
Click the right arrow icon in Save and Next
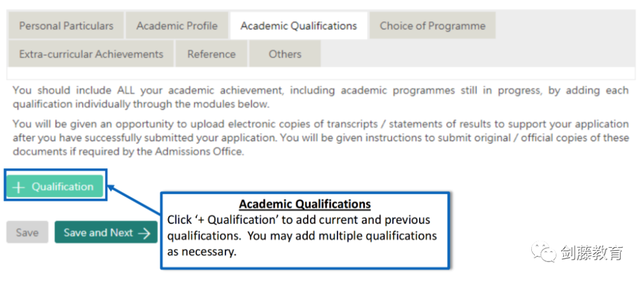tap(144, 233)
